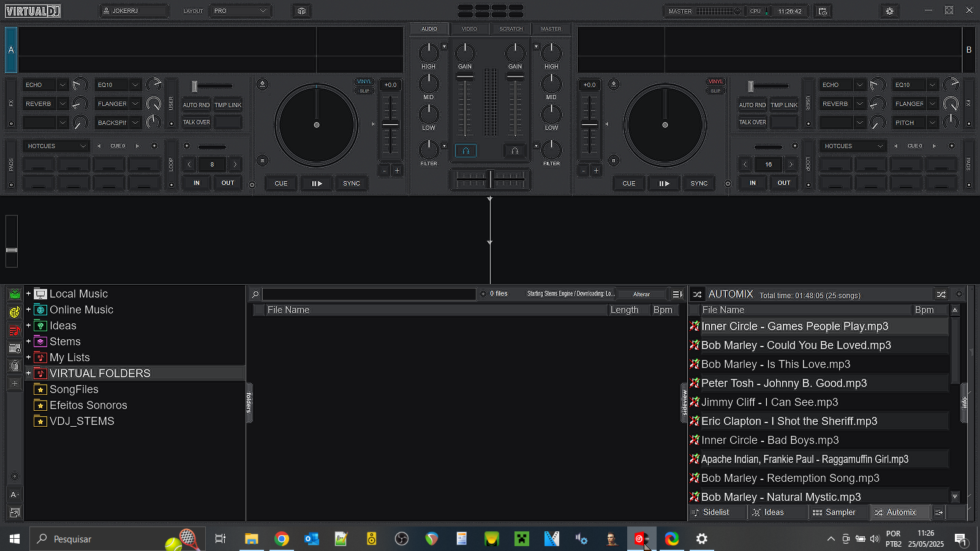The image size is (980, 551).
Task: Click the record/broadcast icon next to clock
Action: pos(823,11)
